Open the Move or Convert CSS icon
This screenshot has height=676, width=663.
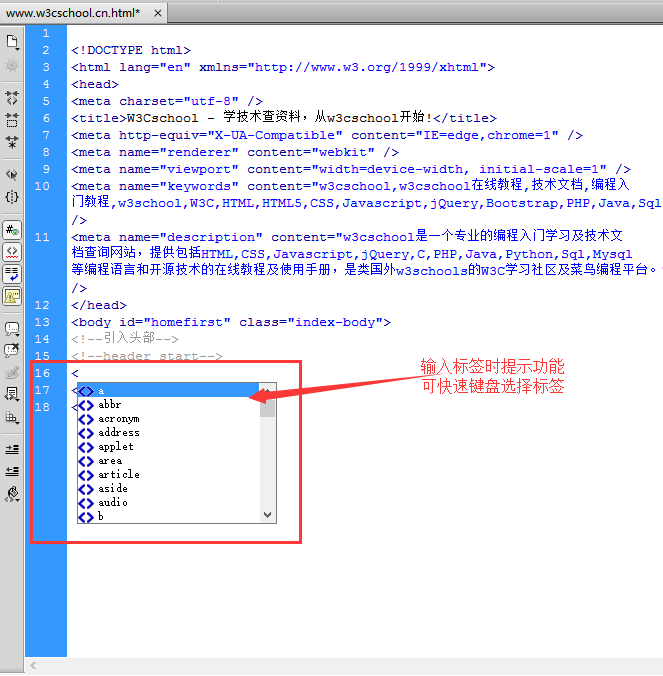[x=12, y=417]
